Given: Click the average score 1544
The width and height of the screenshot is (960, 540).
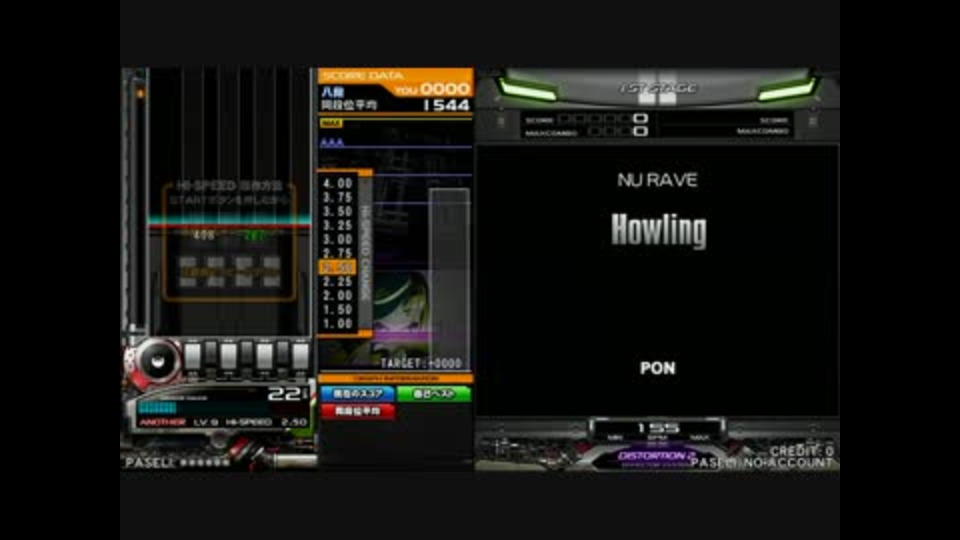Looking at the screenshot, I should tap(446, 105).
